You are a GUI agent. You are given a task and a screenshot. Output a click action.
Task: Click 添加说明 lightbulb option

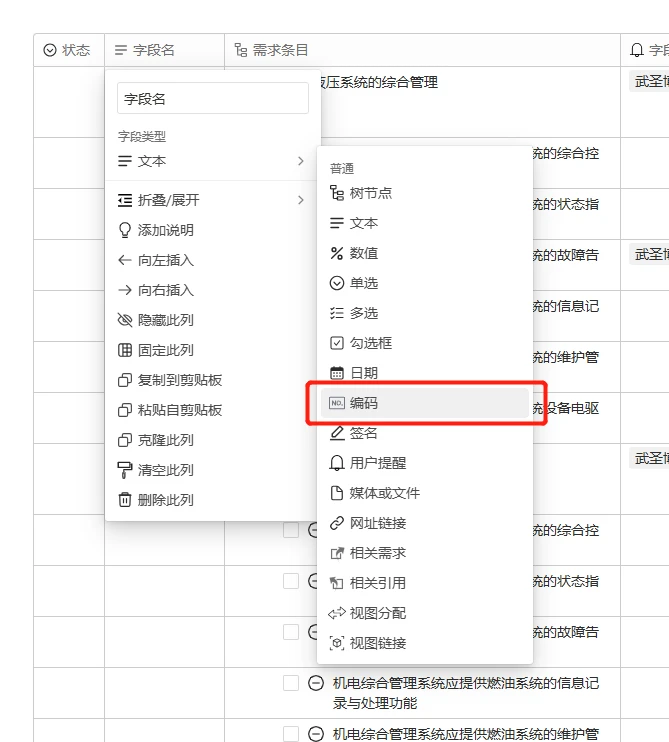click(x=212, y=230)
